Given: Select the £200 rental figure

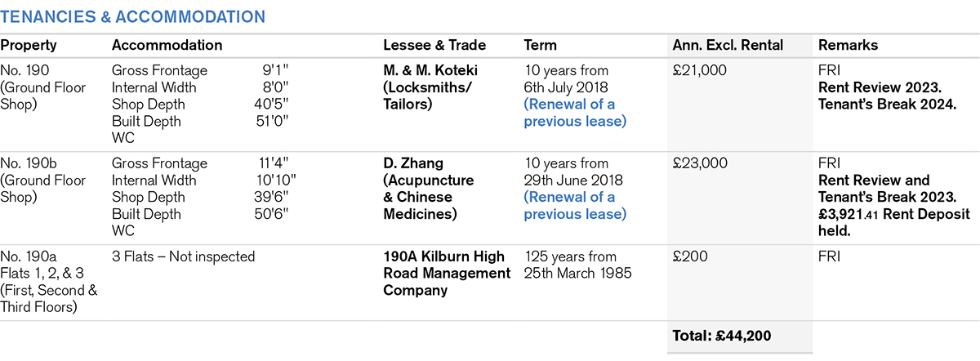Looking at the screenshot, I should tap(688, 256).
